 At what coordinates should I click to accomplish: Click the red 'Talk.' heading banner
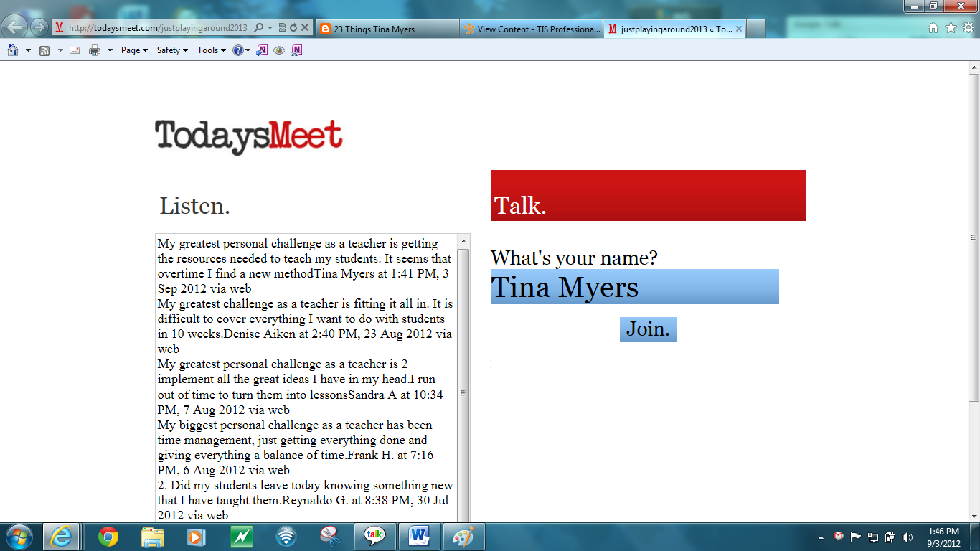coord(649,196)
